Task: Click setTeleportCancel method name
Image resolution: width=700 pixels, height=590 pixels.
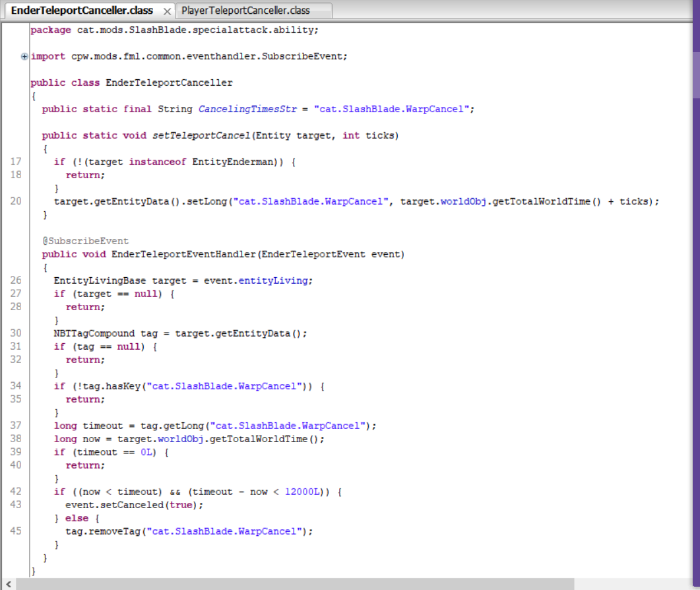Action: pyautogui.click(x=201, y=135)
